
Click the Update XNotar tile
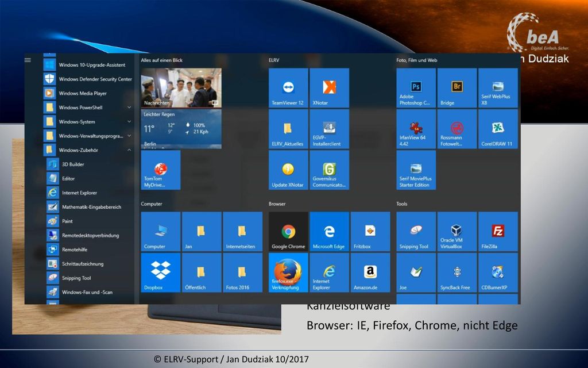click(288, 170)
